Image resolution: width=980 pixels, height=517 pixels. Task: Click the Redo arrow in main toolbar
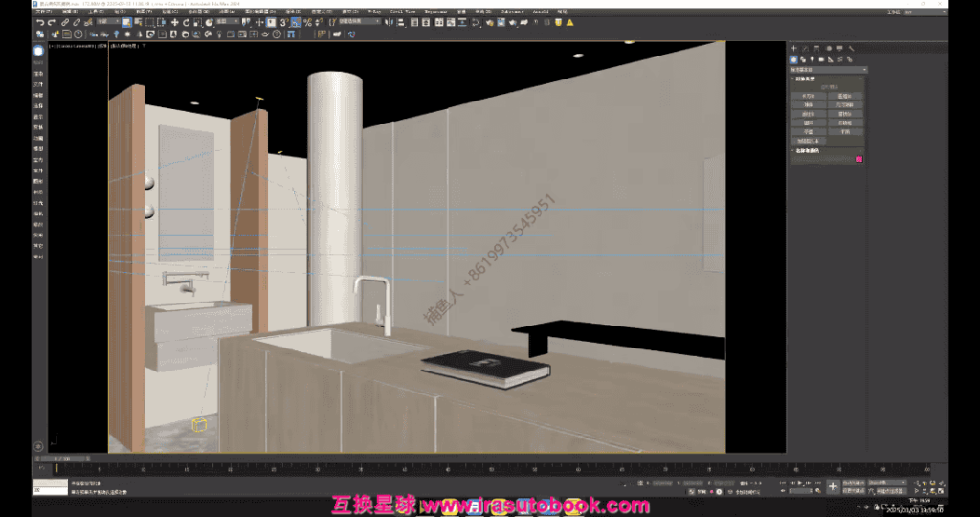click(51, 22)
